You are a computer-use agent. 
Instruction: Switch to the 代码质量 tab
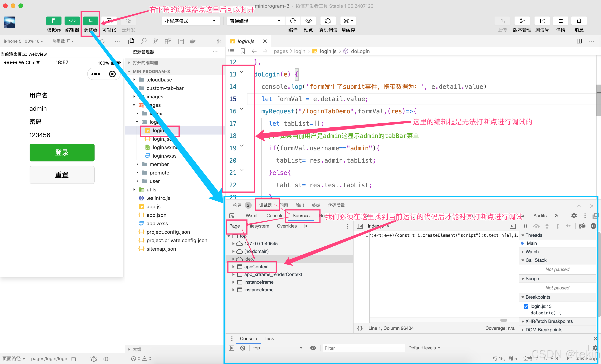tap(336, 205)
